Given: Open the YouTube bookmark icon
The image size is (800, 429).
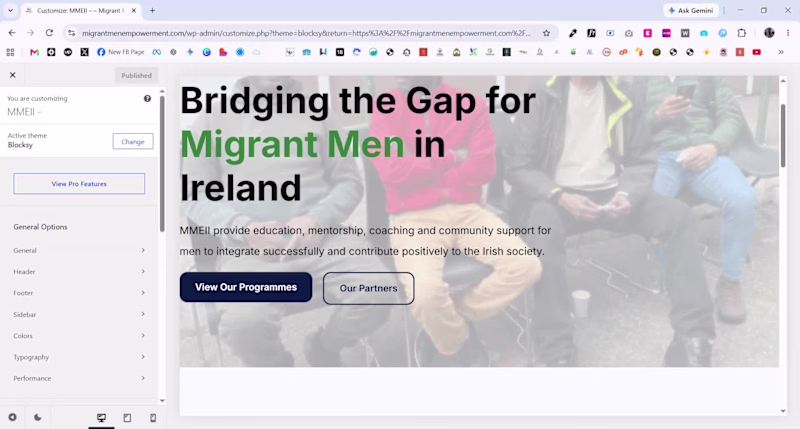Looking at the screenshot, I should click(757, 52).
